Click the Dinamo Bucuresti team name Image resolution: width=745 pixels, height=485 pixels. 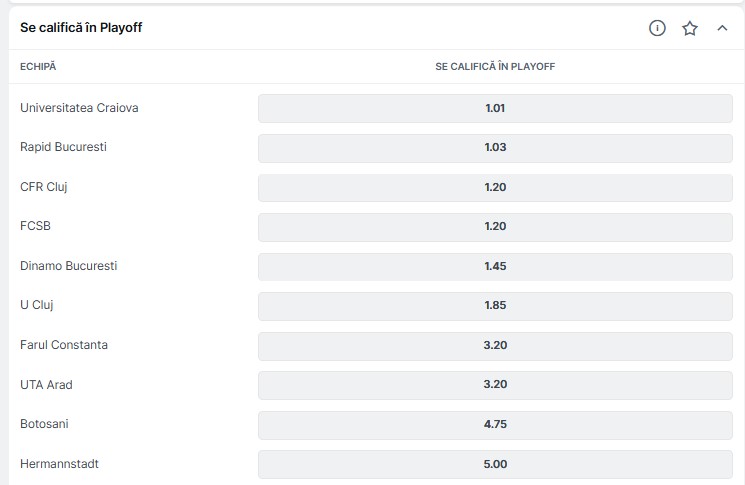coord(69,266)
